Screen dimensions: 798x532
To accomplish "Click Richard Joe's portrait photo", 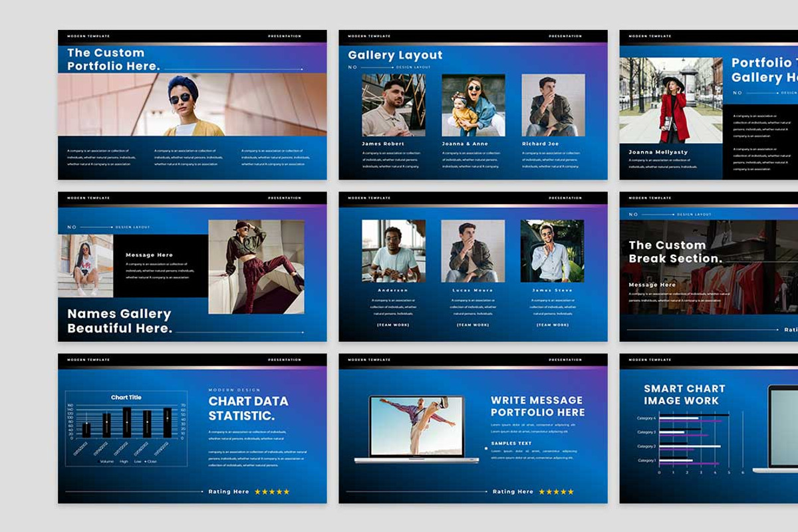I will tap(553, 105).
